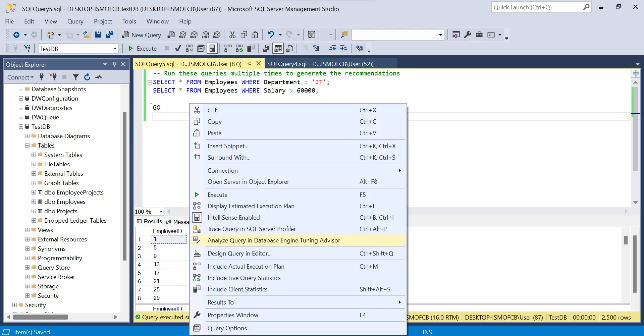Click the Save toolbar icon
The height and width of the screenshot is (336, 644).
point(98,35)
